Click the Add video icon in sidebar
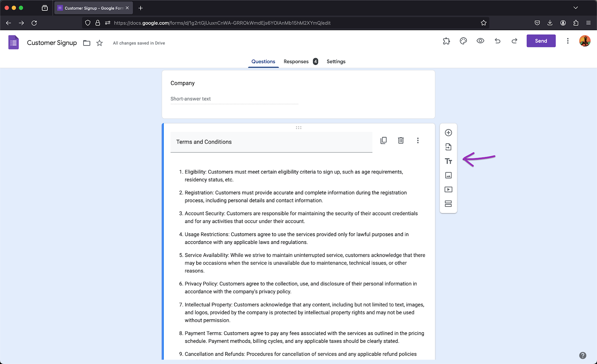This screenshot has width=597, height=364. (x=448, y=189)
